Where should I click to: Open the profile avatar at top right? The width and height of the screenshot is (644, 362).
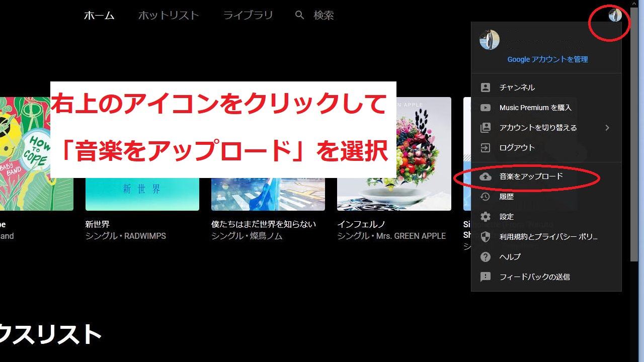click(x=615, y=15)
